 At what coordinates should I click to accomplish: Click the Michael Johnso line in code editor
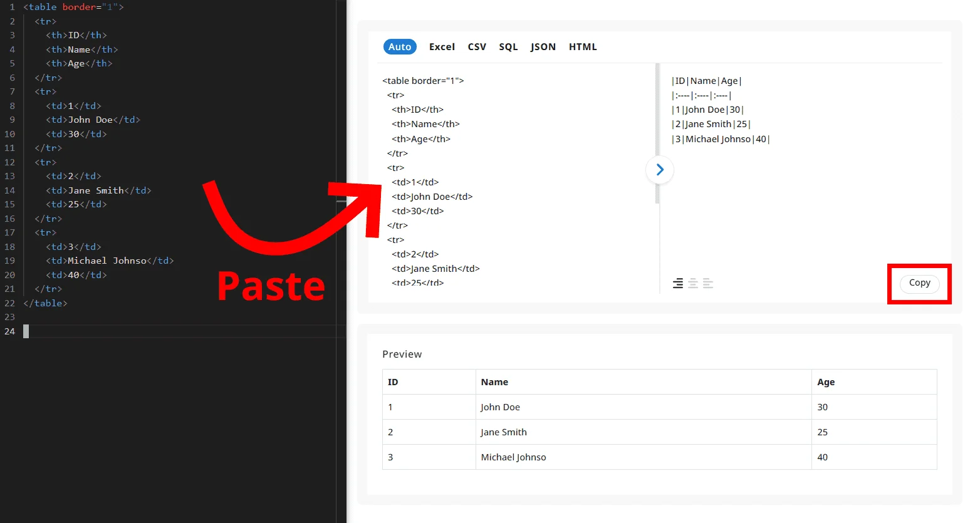point(110,261)
